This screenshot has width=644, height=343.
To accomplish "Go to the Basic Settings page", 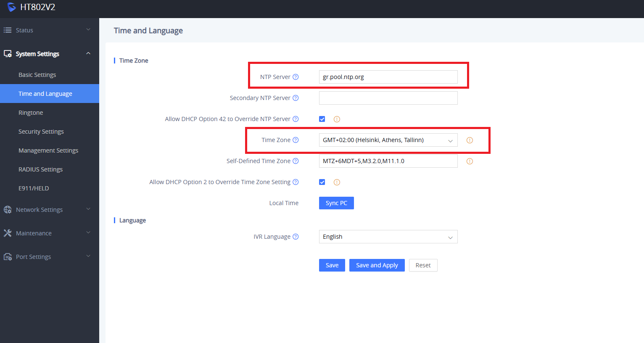I will coord(37,75).
